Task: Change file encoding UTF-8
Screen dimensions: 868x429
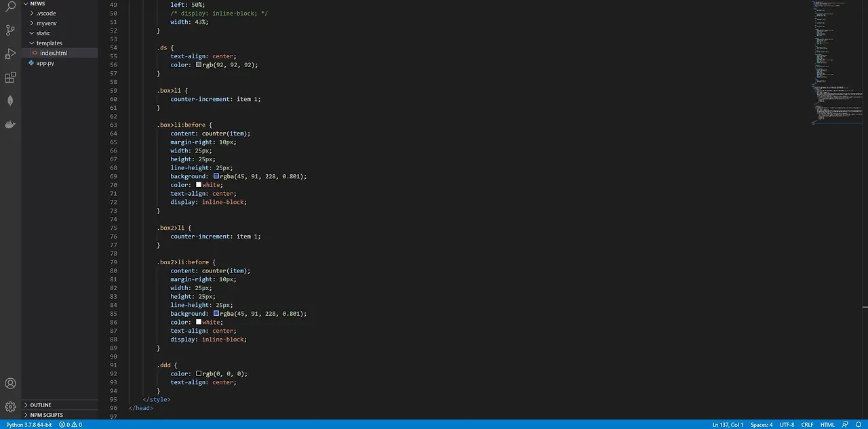Action: (x=787, y=425)
